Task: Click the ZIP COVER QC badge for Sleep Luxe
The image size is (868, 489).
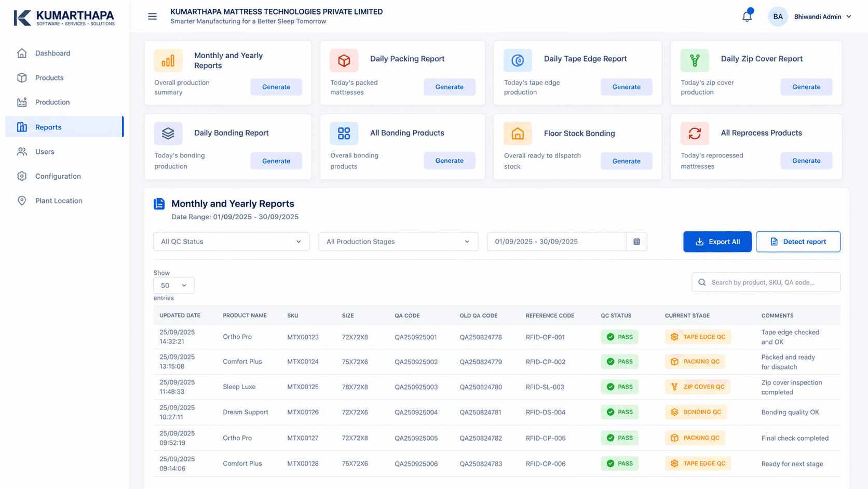Action: tap(697, 387)
